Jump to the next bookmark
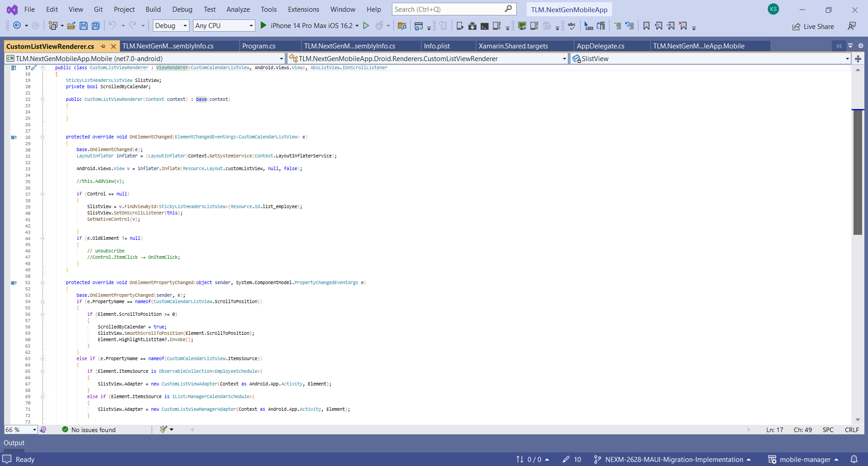The height and width of the screenshot is (466, 868). pyautogui.click(x=671, y=26)
